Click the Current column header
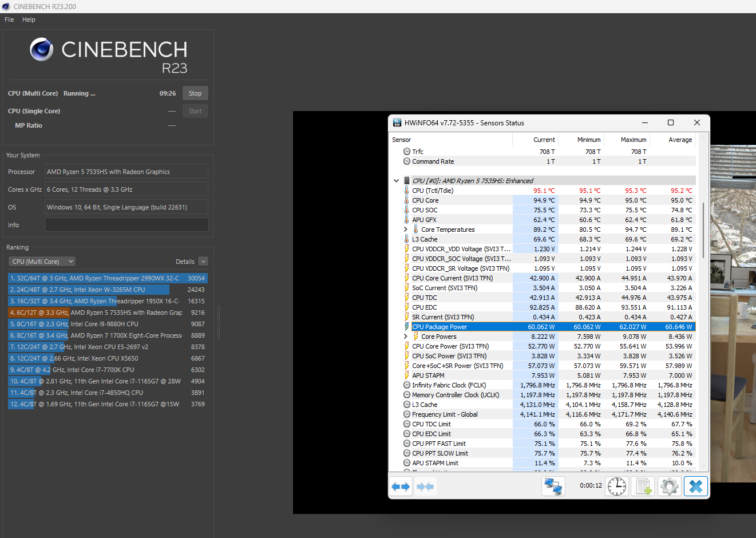 coord(535,140)
